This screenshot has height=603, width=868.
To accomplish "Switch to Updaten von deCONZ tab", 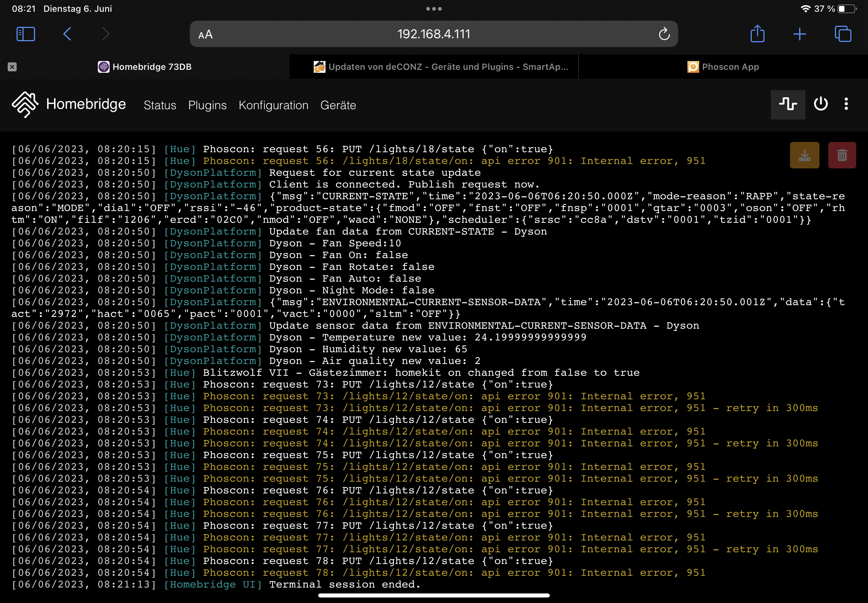I will click(x=441, y=67).
